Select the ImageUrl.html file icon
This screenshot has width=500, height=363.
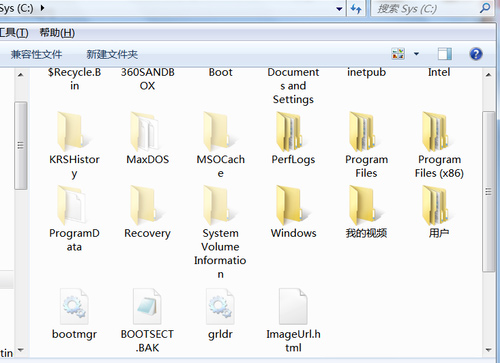(293, 307)
